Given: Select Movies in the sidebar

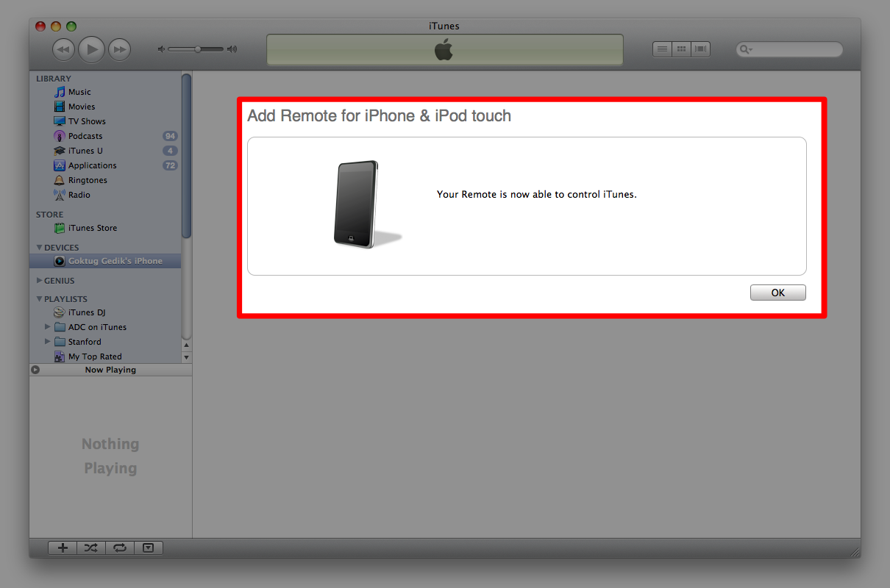Looking at the screenshot, I should [x=82, y=107].
